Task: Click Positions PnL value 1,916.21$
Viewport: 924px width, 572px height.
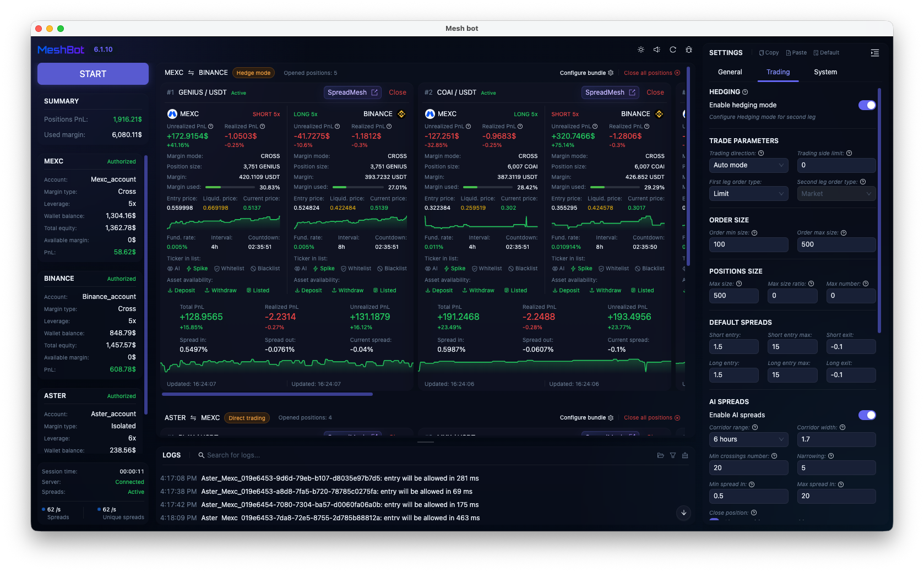Action: point(127,119)
